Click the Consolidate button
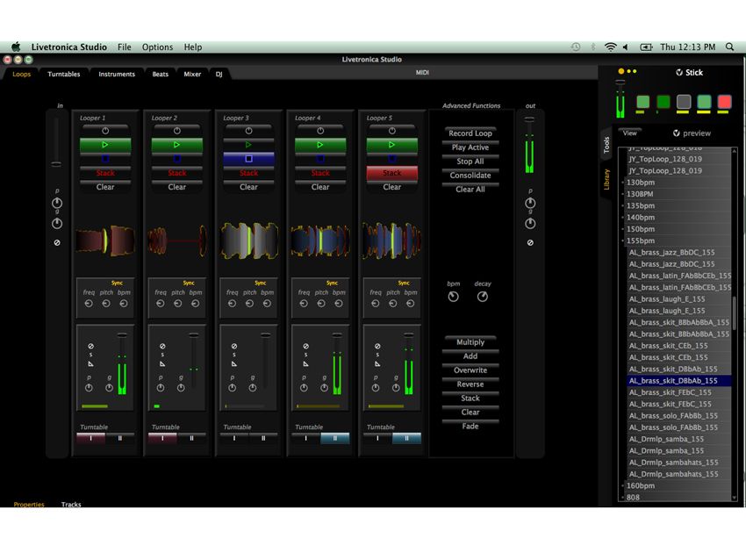Image resolution: width=746 pixels, height=560 pixels. 470,176
